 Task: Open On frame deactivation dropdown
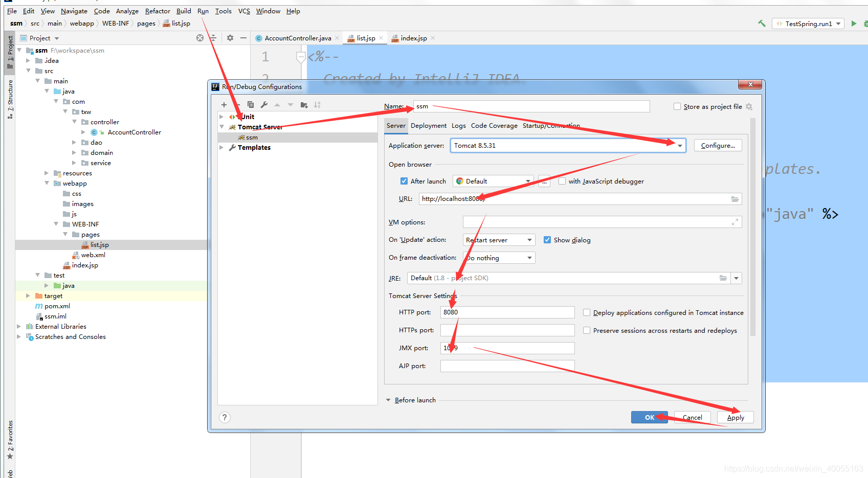coord(499,258)
